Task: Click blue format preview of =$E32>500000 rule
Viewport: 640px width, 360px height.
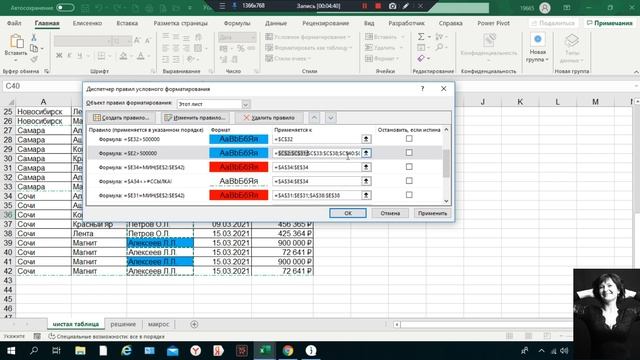Action: click(x=239, y=139)
